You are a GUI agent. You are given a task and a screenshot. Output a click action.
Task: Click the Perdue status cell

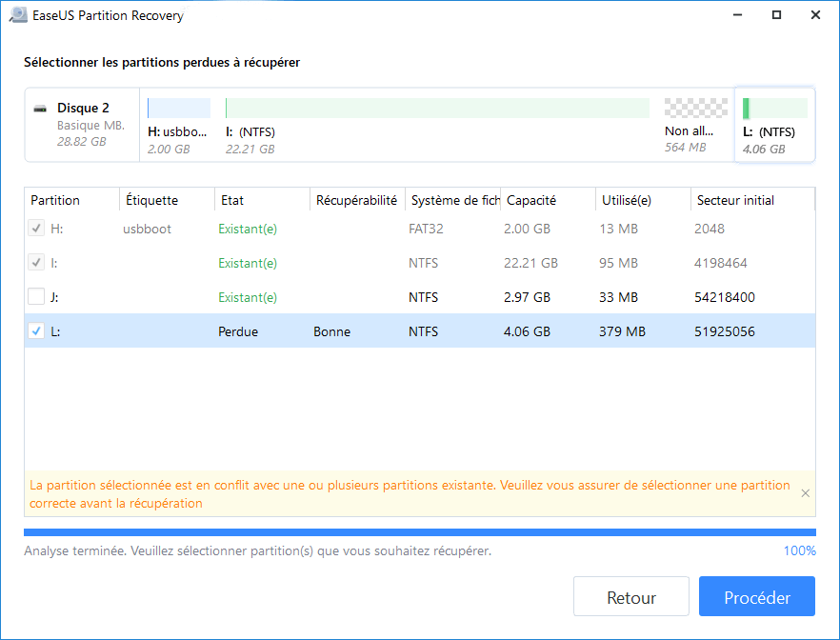point(238,331)
